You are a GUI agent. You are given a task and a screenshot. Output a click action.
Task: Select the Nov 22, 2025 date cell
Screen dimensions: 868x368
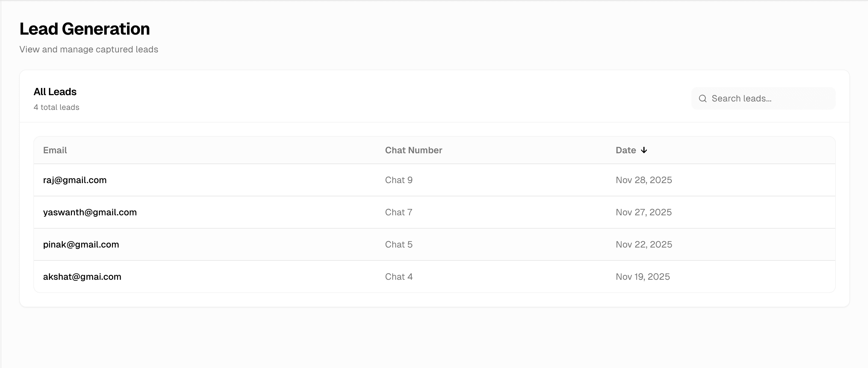tap(643, 245)
